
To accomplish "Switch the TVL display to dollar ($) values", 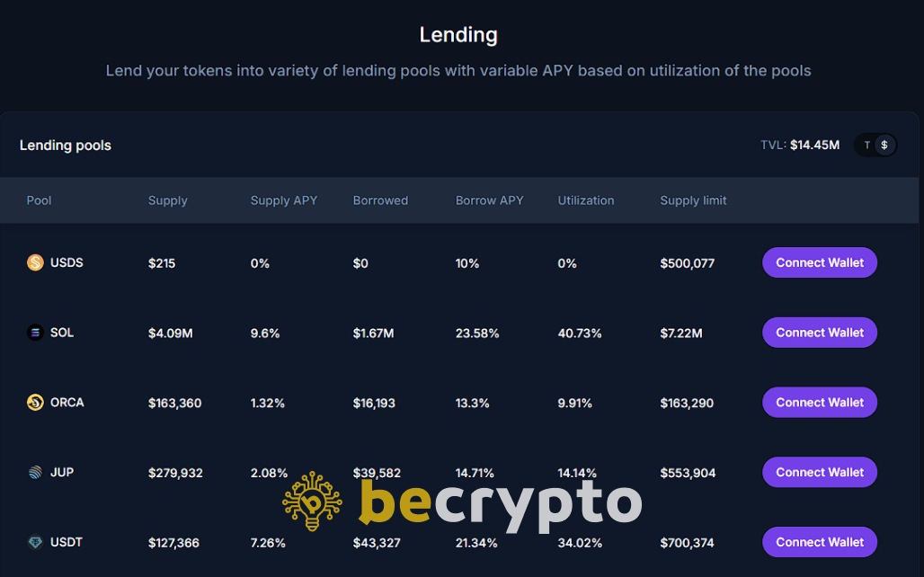I will point(884,145).
